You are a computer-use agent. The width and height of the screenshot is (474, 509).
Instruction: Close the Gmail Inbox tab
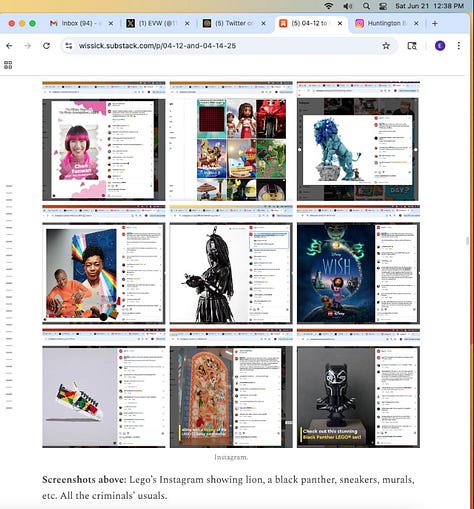tap(111, 23)
